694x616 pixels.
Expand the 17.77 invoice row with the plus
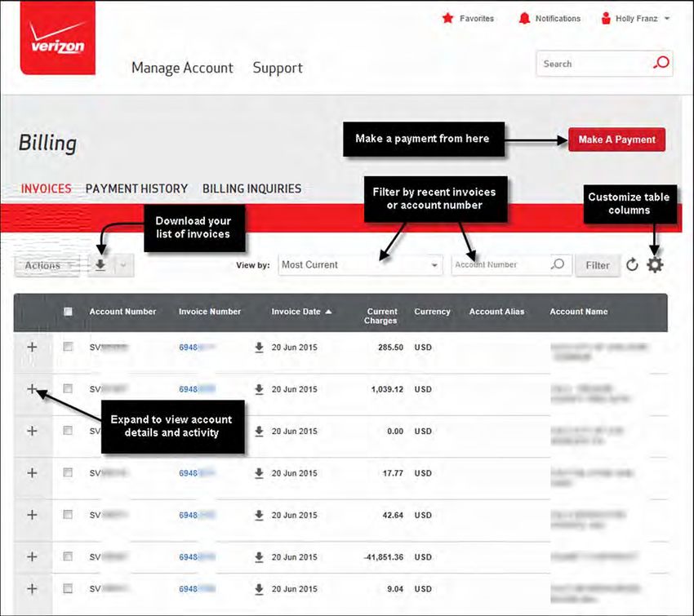pyautogui.click(x=32, y=472)
